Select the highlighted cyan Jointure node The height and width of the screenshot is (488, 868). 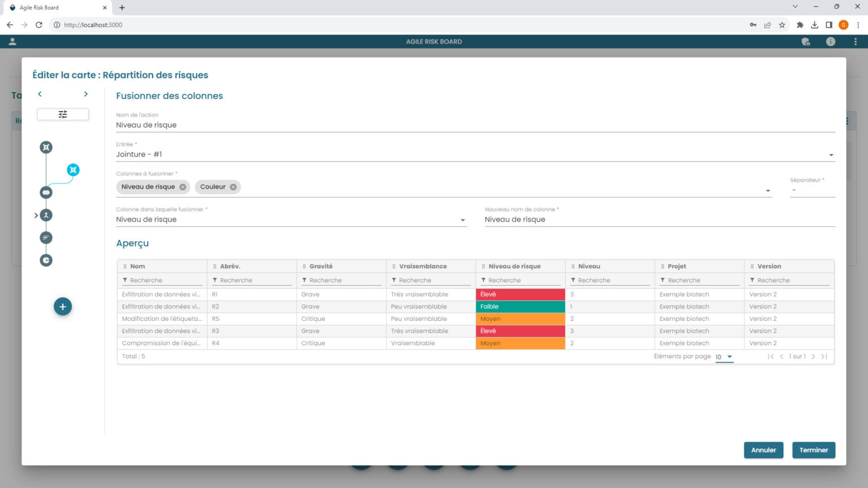(x=73, y=169)
